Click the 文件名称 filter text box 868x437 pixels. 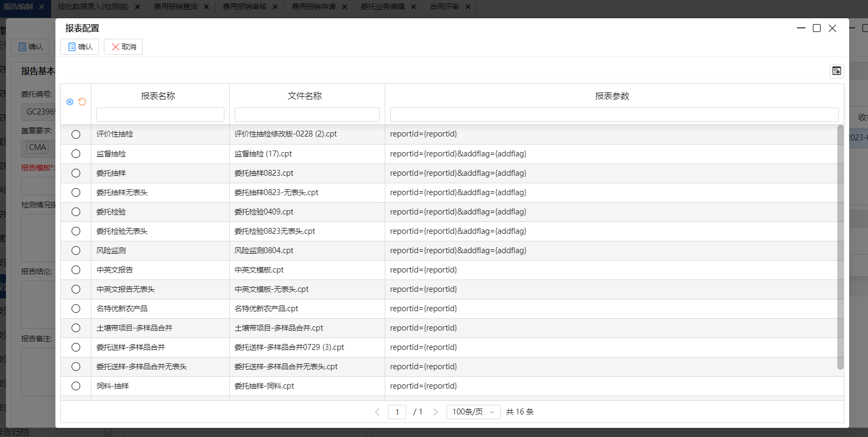tap(307, 115)
